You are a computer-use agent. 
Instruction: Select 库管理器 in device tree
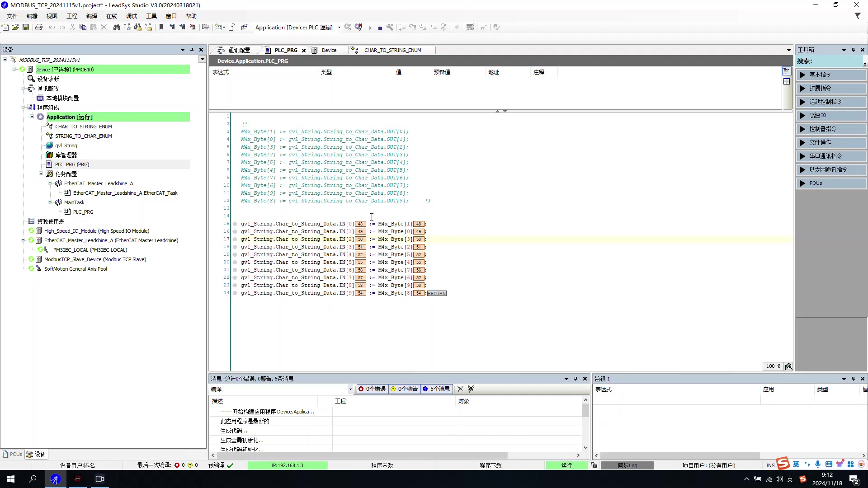(66, 155)
